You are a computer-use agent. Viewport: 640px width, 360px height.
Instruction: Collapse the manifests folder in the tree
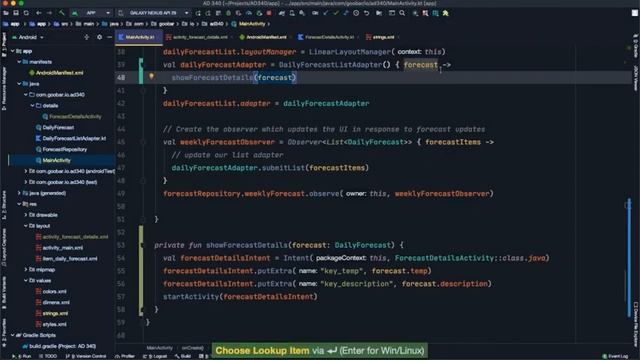(x=19, y=62)
